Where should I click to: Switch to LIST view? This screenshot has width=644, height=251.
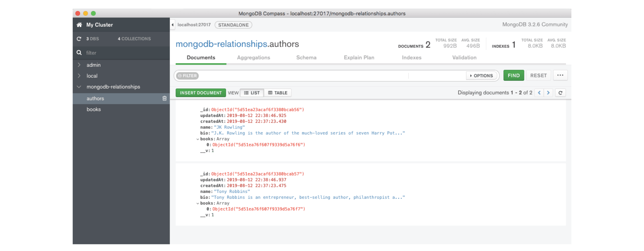pos(252,93)
